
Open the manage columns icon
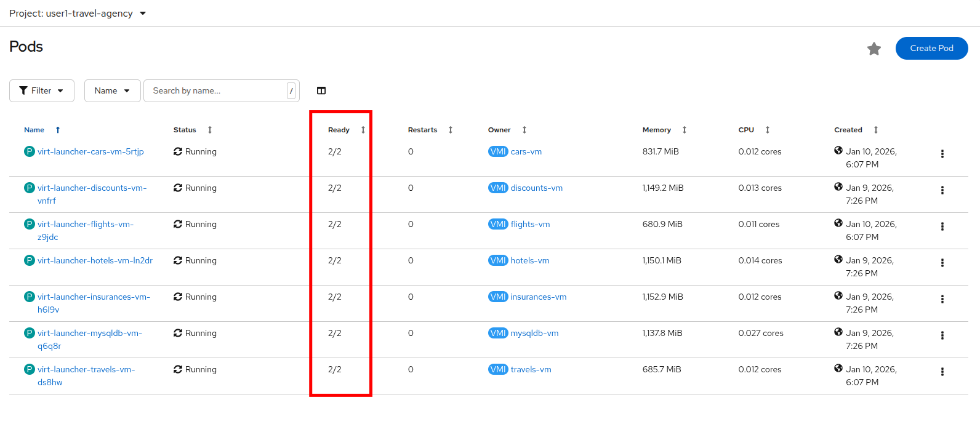tap(321, 90)
